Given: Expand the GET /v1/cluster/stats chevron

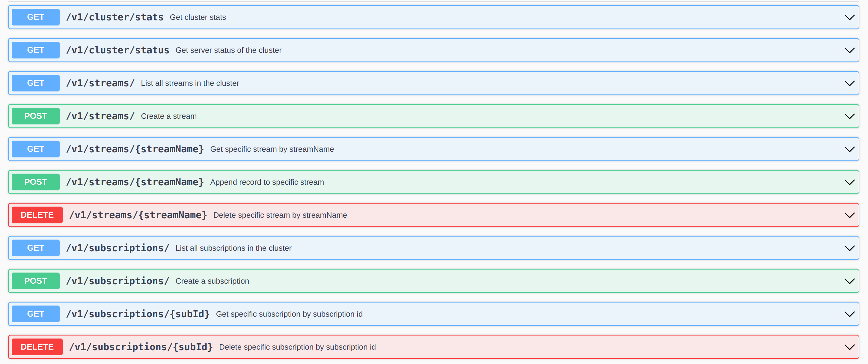Looking at the screenshot, I should [x=849, y=17].
